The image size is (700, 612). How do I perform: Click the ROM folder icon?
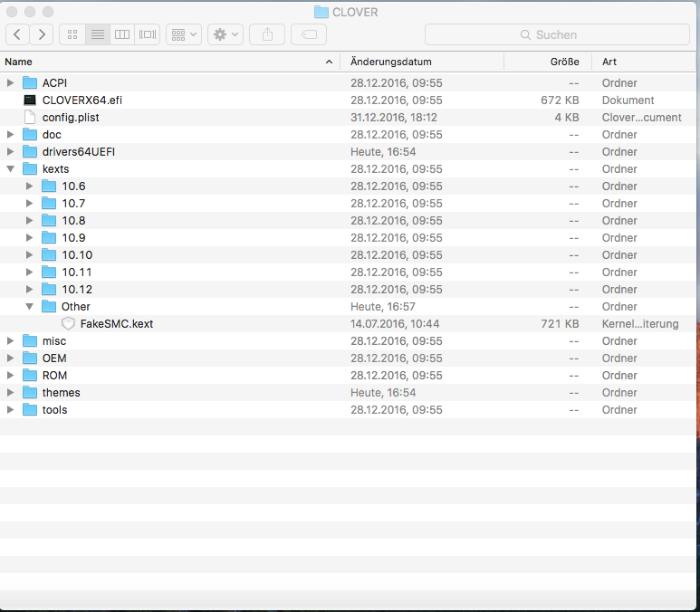coord(30,375)
